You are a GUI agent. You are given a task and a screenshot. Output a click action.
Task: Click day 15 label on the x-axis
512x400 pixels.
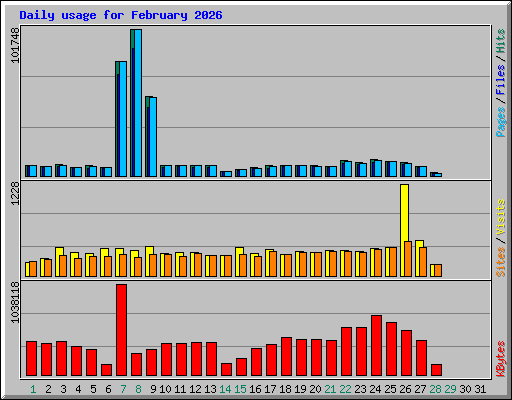(x=240, y=389)
